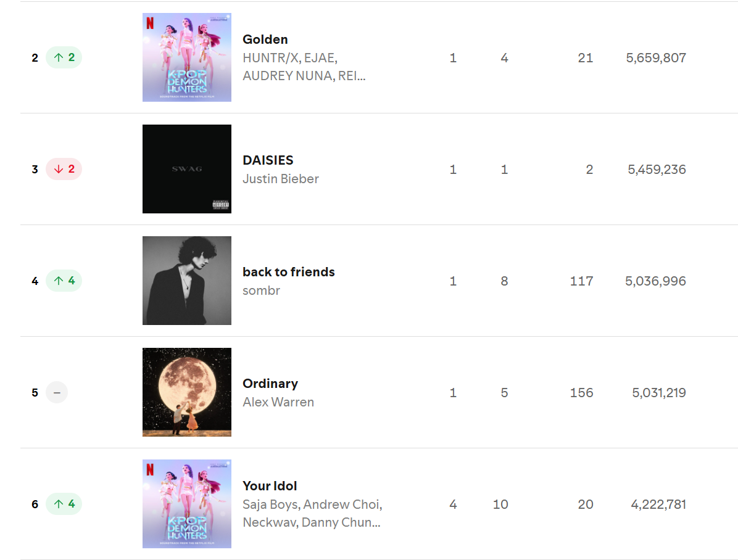Open the Golden track title
The image size is (738, 560).
(x=265, y=39)
